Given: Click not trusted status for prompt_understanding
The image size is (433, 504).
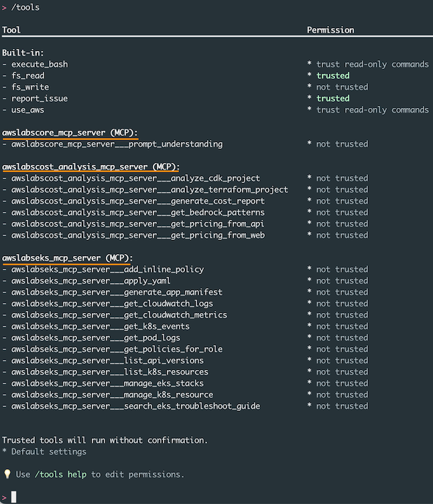Looking at the screenshot, I should [342, 144].
